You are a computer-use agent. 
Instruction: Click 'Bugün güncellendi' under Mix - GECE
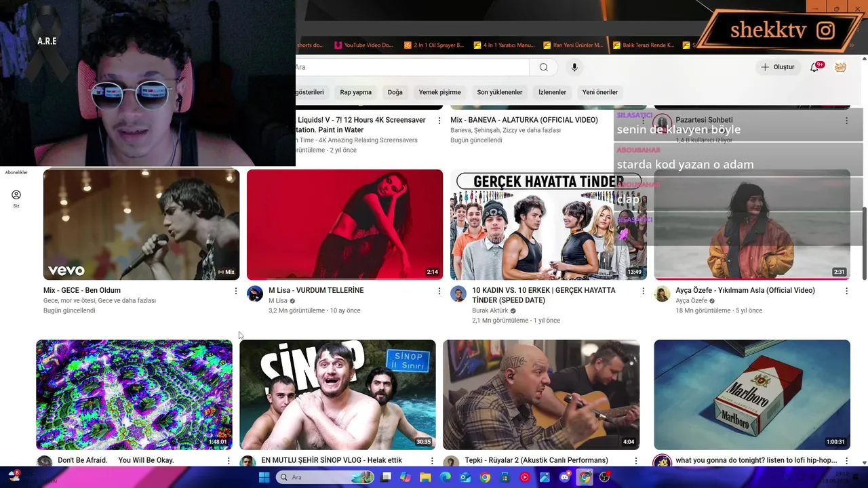tap(69, 310)
